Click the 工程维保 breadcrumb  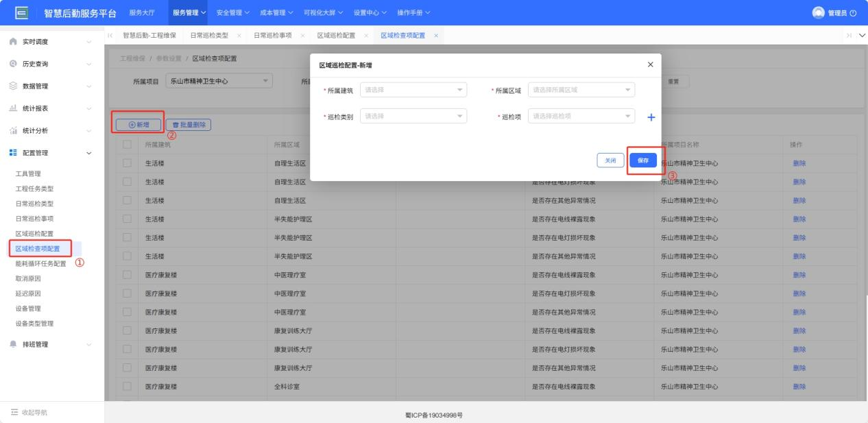(x=132, y=58)
